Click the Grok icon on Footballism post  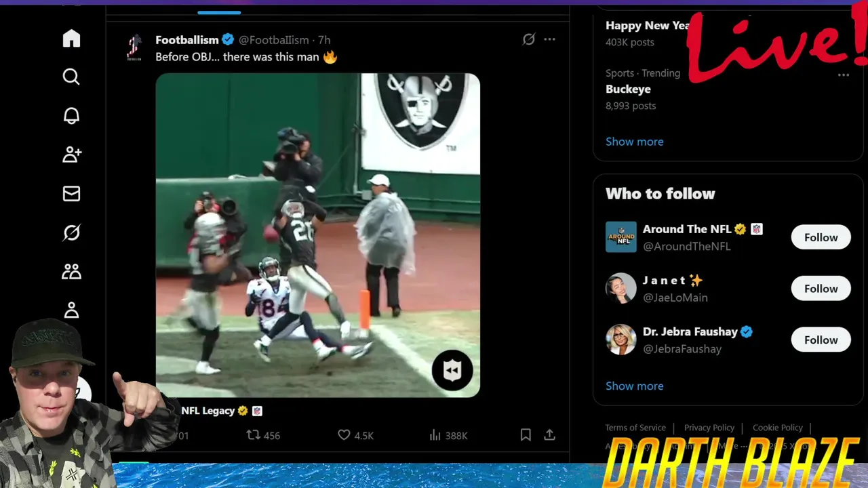point(529,39)
